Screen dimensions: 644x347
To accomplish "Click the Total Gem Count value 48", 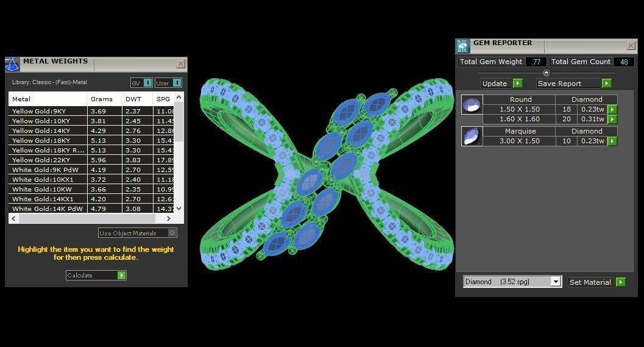I will tap(624, 62).
